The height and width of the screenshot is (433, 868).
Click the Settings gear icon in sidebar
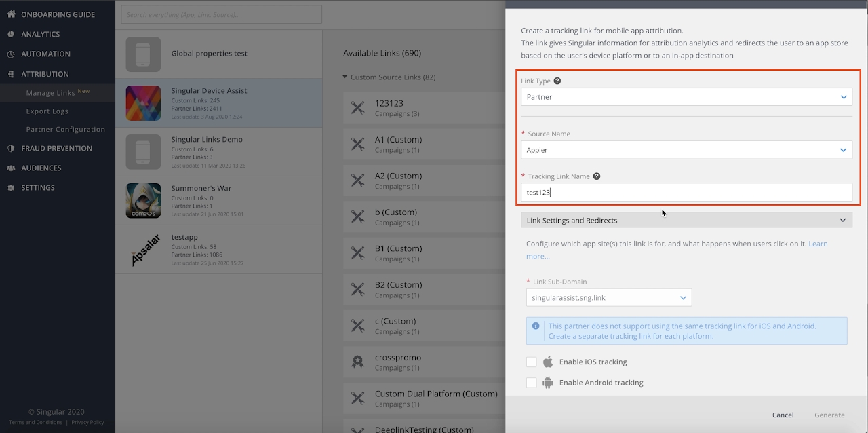(11, 188)
